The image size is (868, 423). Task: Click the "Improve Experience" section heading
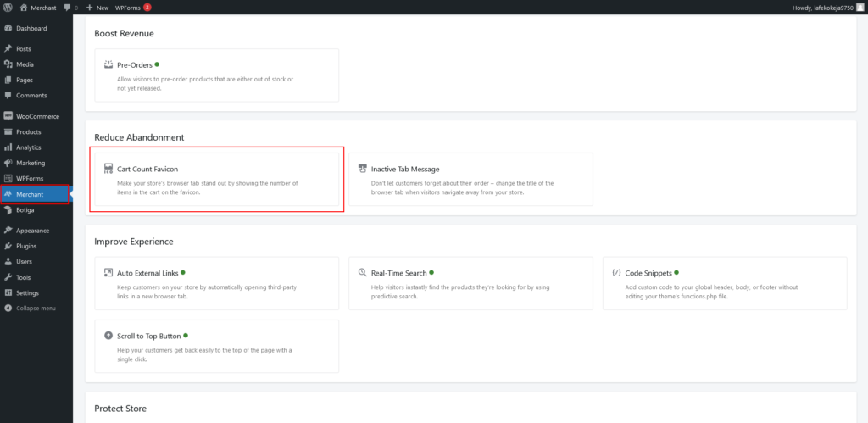click(x=134, y=242)
